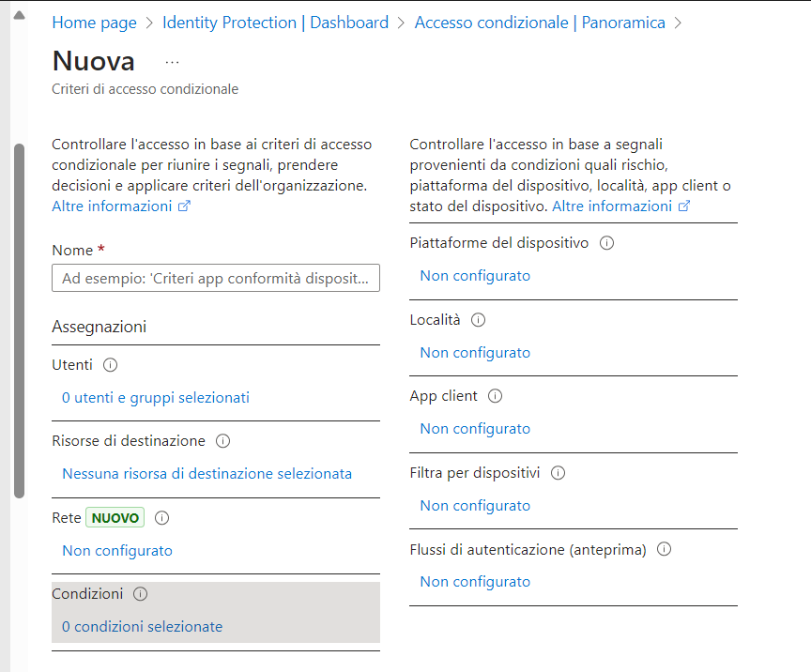Click info icon next to Utenti
This screenshot has width=811, height=672.
click(x=110, y=365)
